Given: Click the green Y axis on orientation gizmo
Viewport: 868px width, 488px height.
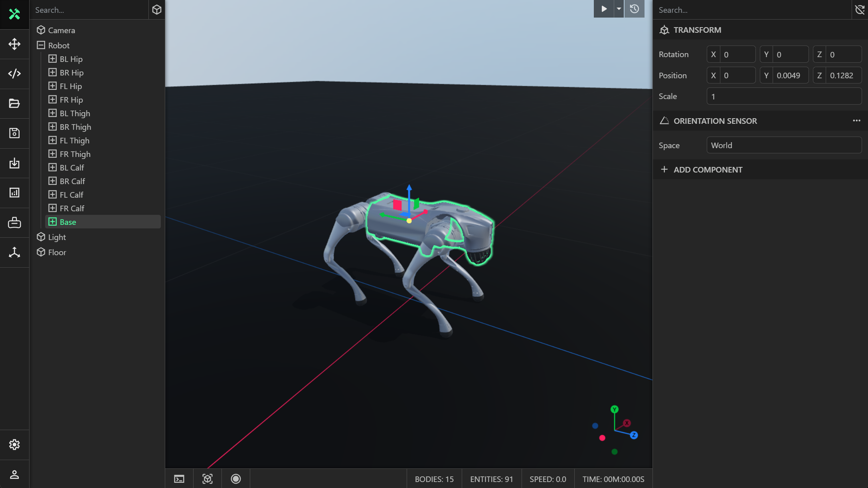Looking at the screenshot, I should coord(615,409).
